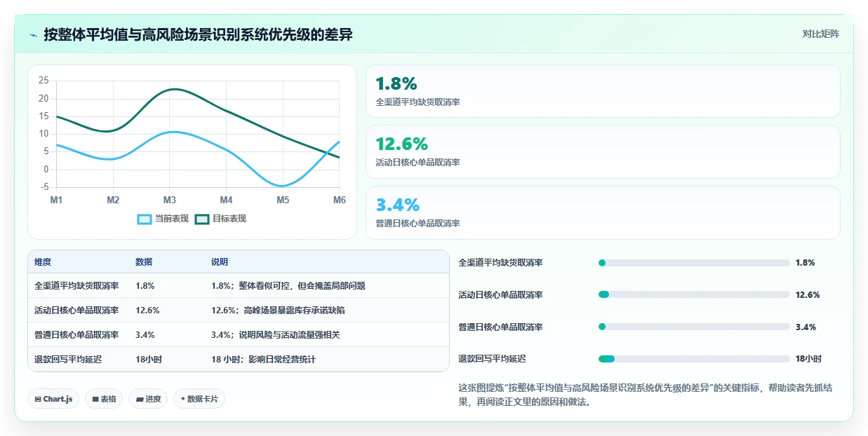Click description '整体看似可控，但会掩盖局部问题'
Image resolution: width=868 pixels, height=436 pixels.
[302, 286]
